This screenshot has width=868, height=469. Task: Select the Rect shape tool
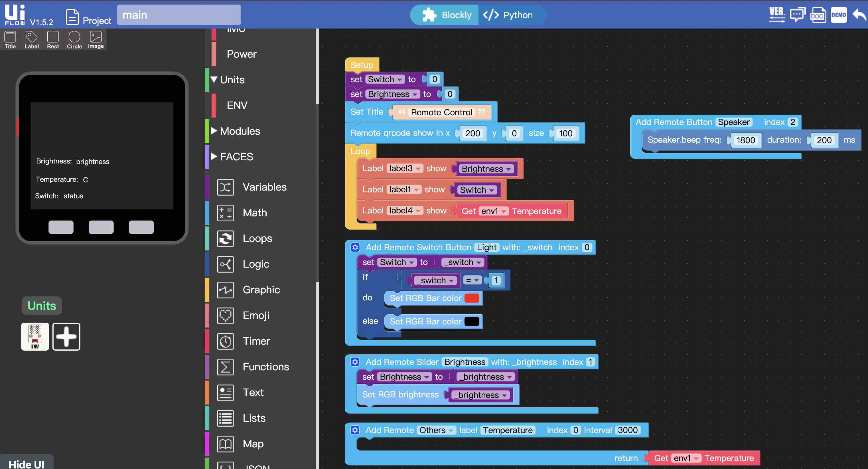pyautogui.click(x=53, y=40)
